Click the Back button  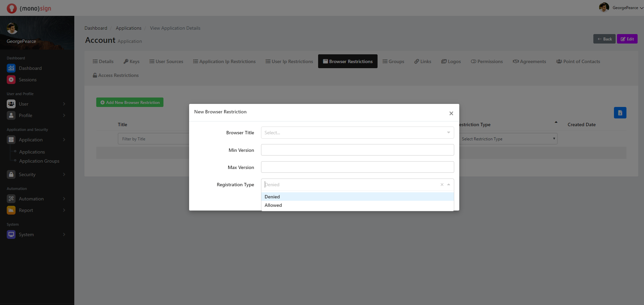[604, 39]
